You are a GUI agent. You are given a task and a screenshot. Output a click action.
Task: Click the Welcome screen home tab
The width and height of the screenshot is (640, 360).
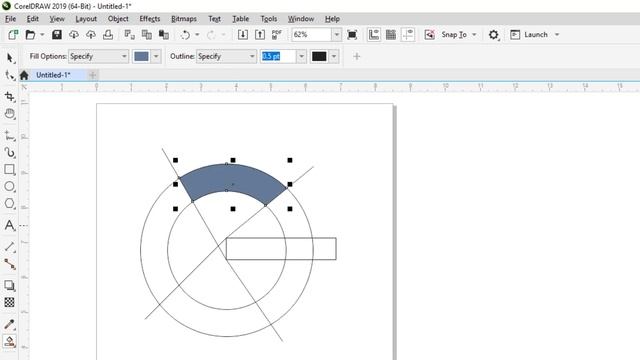(x=24, y=75)
